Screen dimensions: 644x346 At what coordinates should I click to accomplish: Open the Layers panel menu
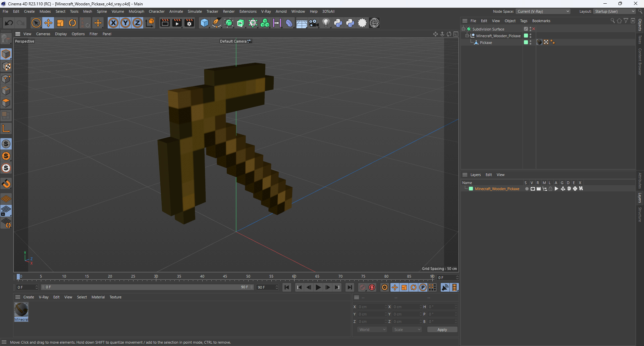coord(475,175)
